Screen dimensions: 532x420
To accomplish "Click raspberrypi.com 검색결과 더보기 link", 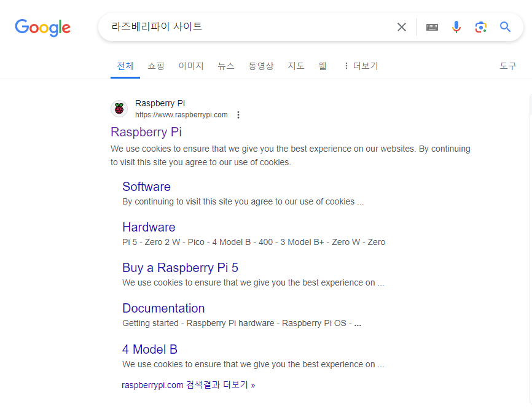I will (x=189, y=385).
